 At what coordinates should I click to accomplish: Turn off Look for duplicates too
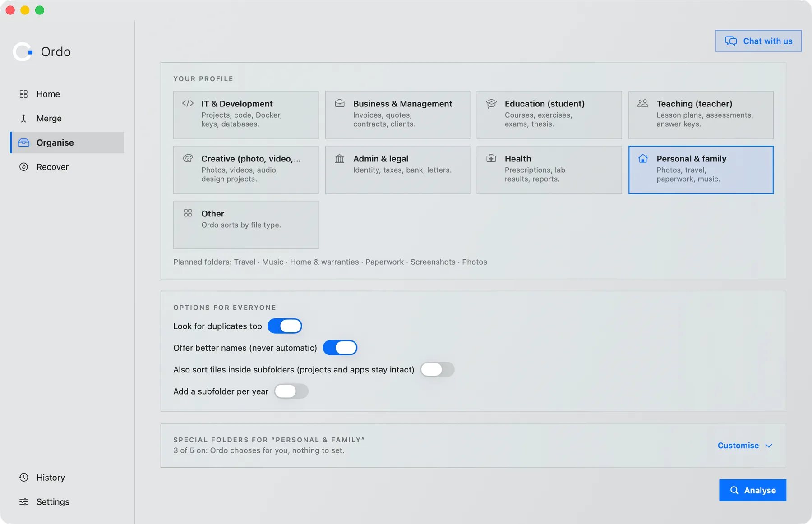coord(285,326)
